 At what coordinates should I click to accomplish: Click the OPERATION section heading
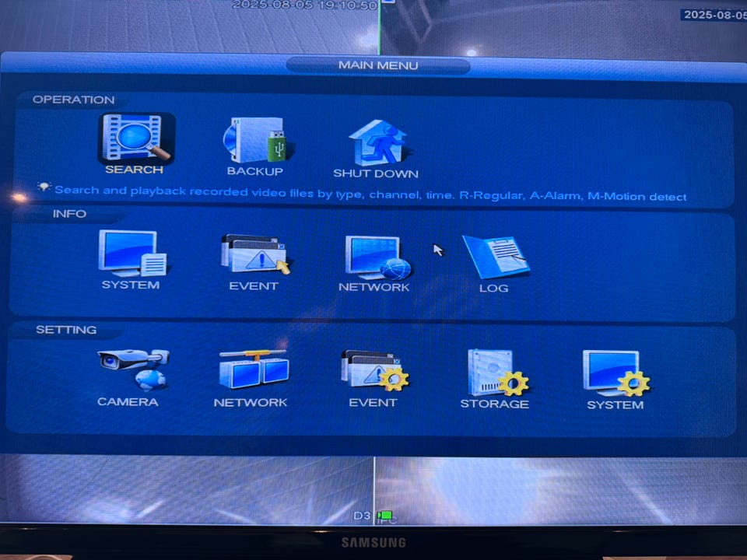tap(73, 100)
